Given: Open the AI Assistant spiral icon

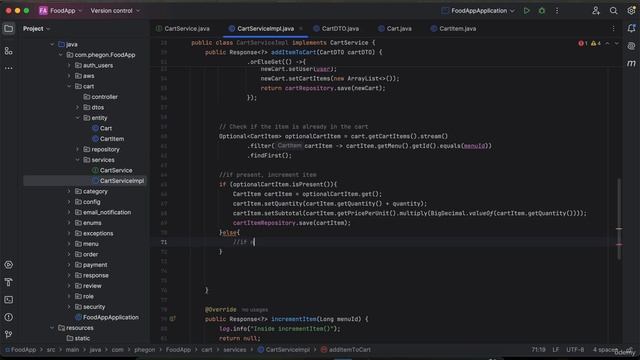Looking at the screenshot, I should (x=631, y=46).
